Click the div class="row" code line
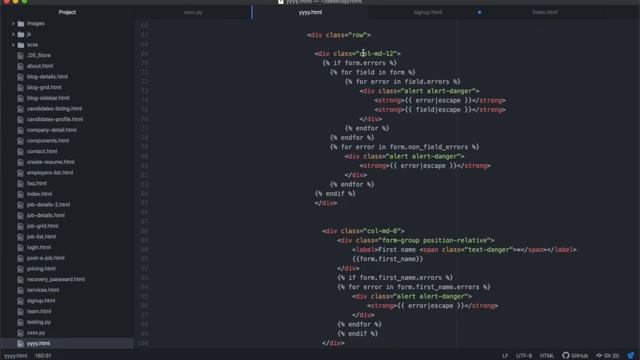640x360 pixels. pyautogui.click(x=339, y=35)
